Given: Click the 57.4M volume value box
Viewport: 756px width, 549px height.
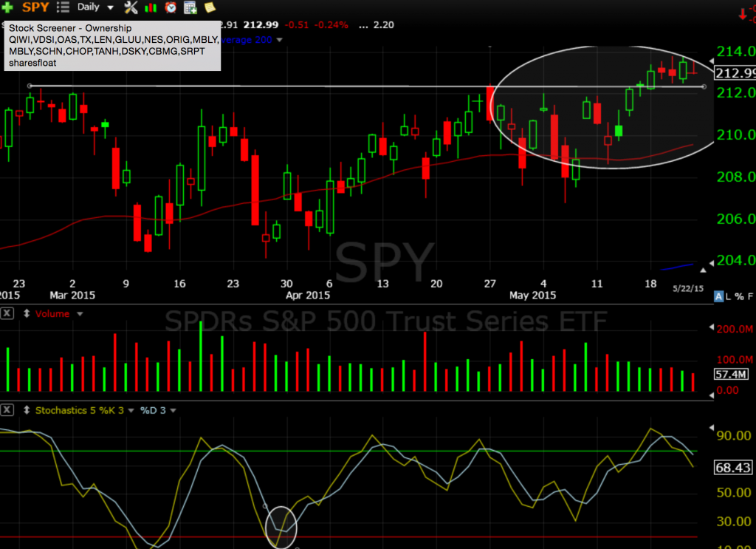Looking at the screenshot, I should pyautogui.click(x=731, y=374).
